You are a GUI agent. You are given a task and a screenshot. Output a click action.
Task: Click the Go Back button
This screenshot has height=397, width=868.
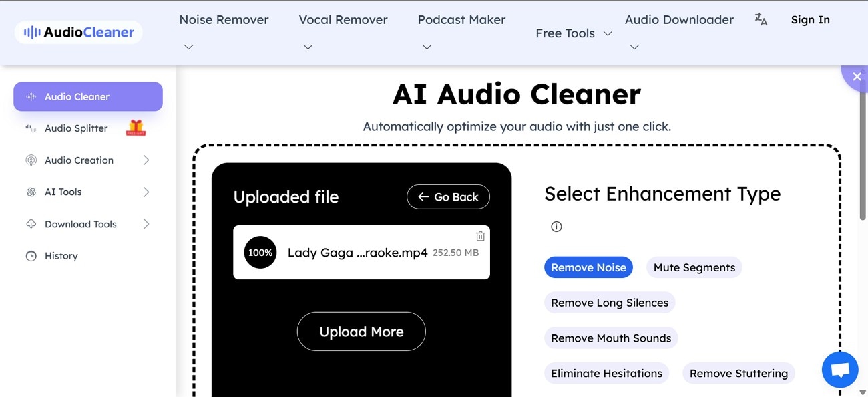pos(448,196)
